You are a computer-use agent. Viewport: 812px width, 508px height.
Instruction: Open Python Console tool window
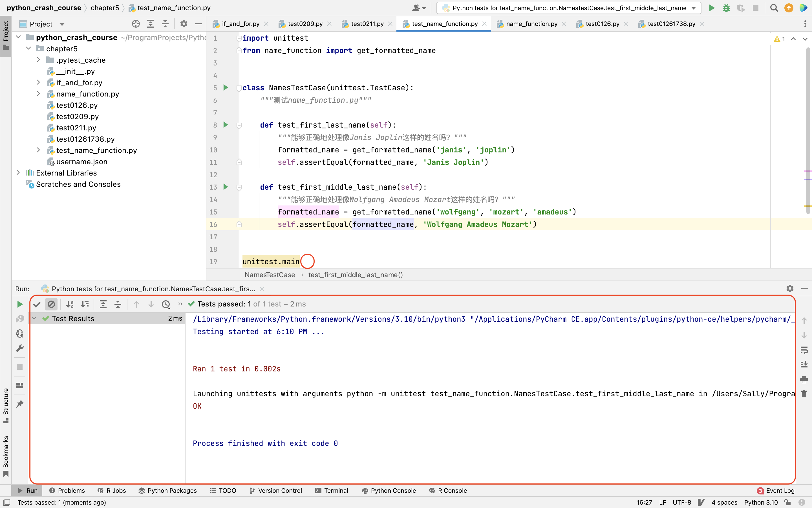389,491
